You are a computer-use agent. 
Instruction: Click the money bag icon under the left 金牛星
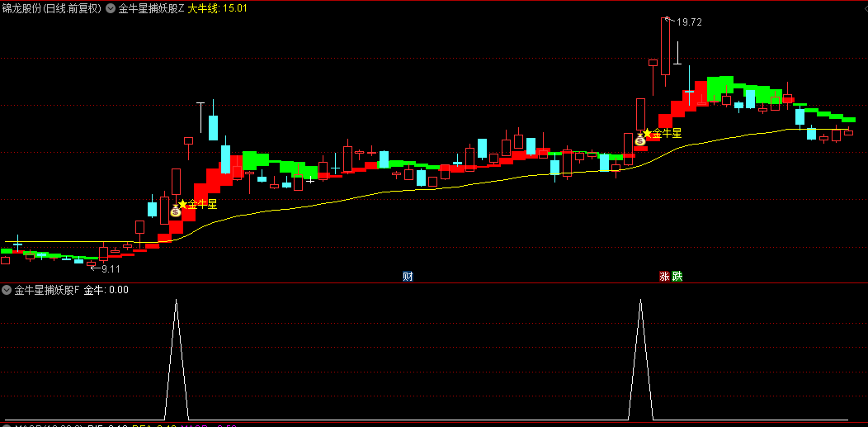pos(176,211)
